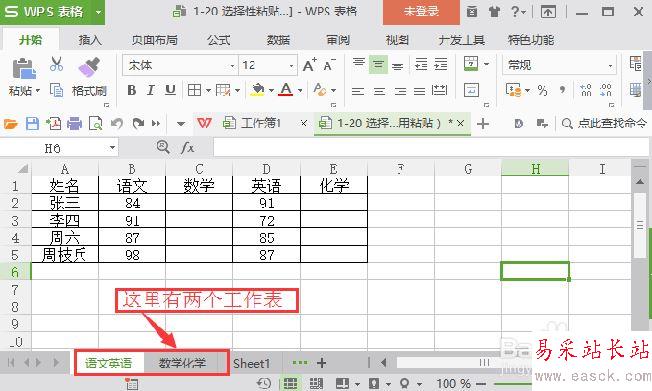Image resolution: width=652 pixels, height=391 pixels.
Task: Open the font color dropdown arrow
Action: pyautogui.click(x=300, y=90)
